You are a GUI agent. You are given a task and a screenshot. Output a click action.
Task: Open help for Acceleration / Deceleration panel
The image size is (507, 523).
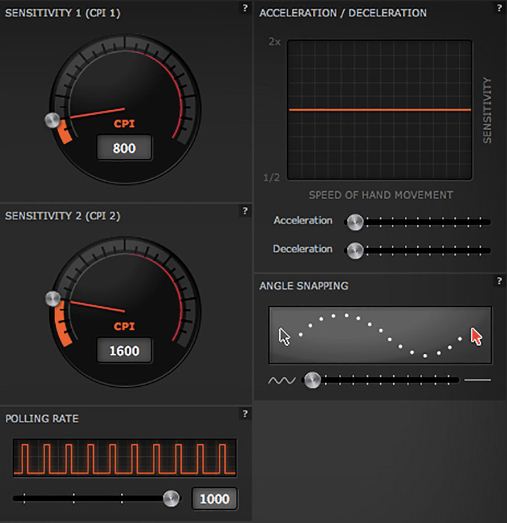[x=499, y=8]
